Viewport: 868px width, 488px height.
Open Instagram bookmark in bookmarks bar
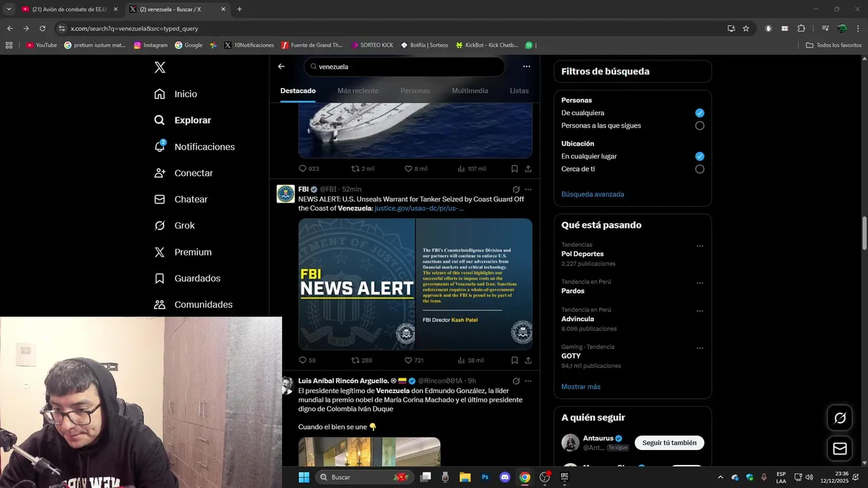click(x=151, y=45)
